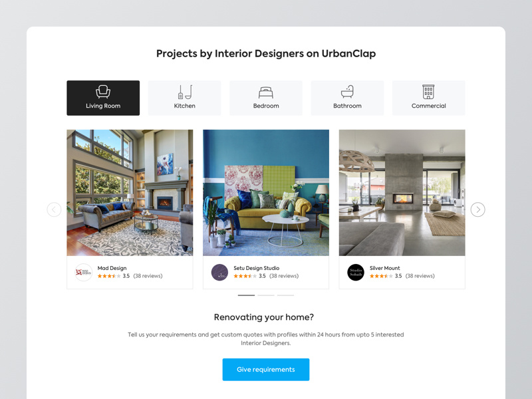
Task: Select the Living Room armchair icon
Action: pos(103,92)
